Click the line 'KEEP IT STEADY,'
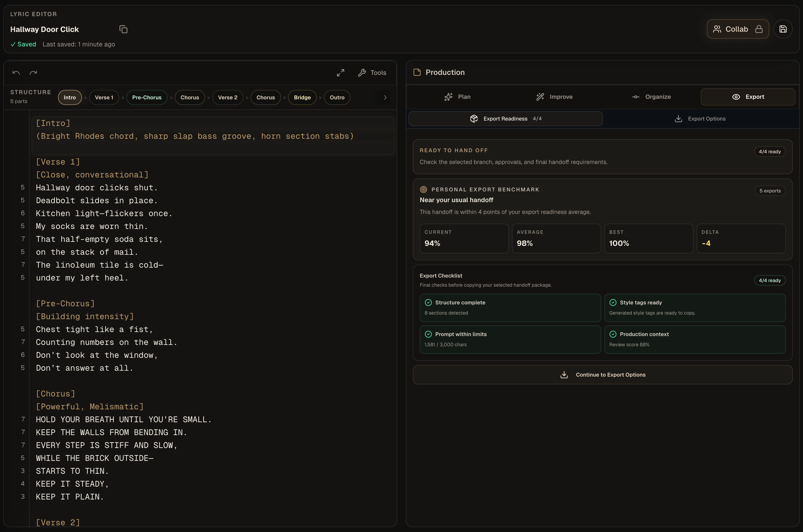 72,484
